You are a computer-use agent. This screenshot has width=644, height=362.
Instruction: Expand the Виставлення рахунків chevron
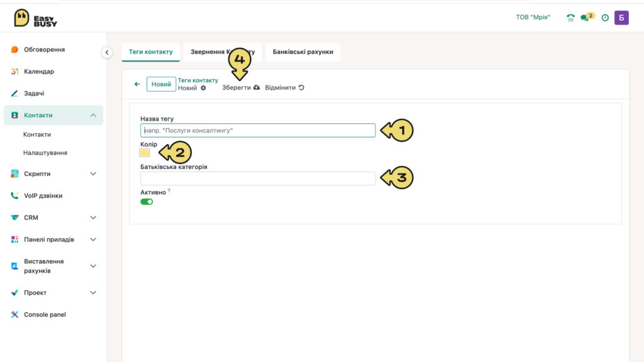click(x=93, y=266)
